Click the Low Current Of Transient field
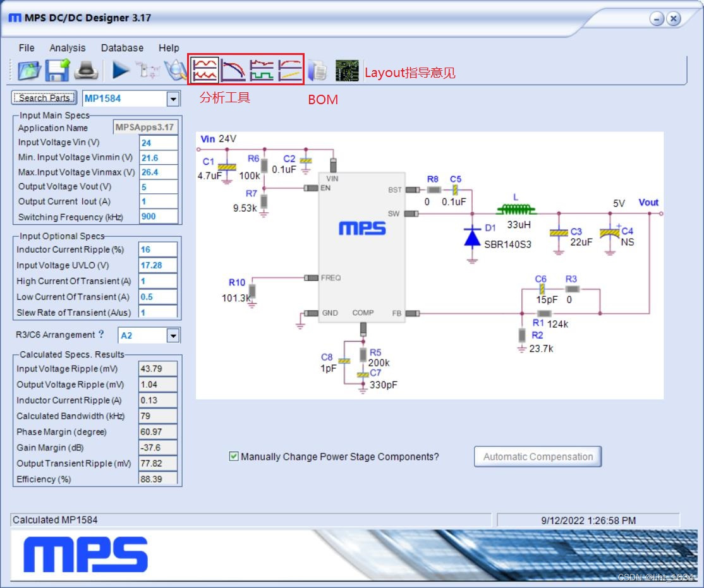Viewport: 704px width, 588px height. point(158,297)
